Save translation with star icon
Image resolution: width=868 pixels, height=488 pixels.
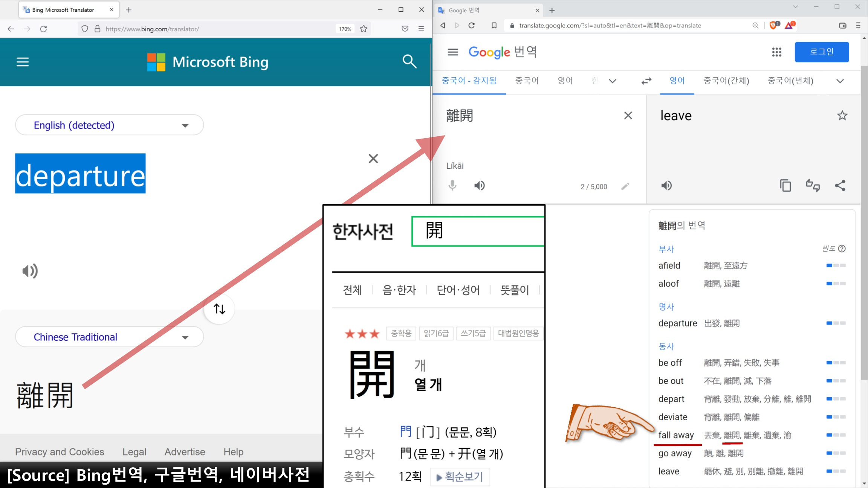(x=842, y=116)
